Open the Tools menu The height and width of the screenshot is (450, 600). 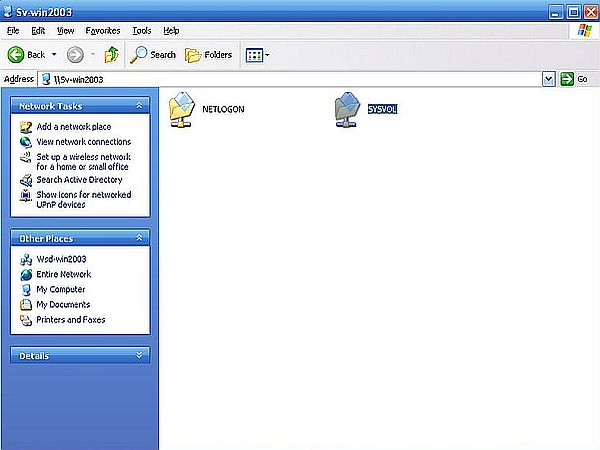142,31
